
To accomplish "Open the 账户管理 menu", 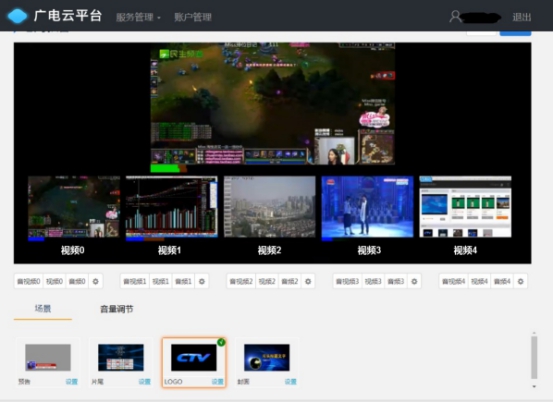I will 193,17.
